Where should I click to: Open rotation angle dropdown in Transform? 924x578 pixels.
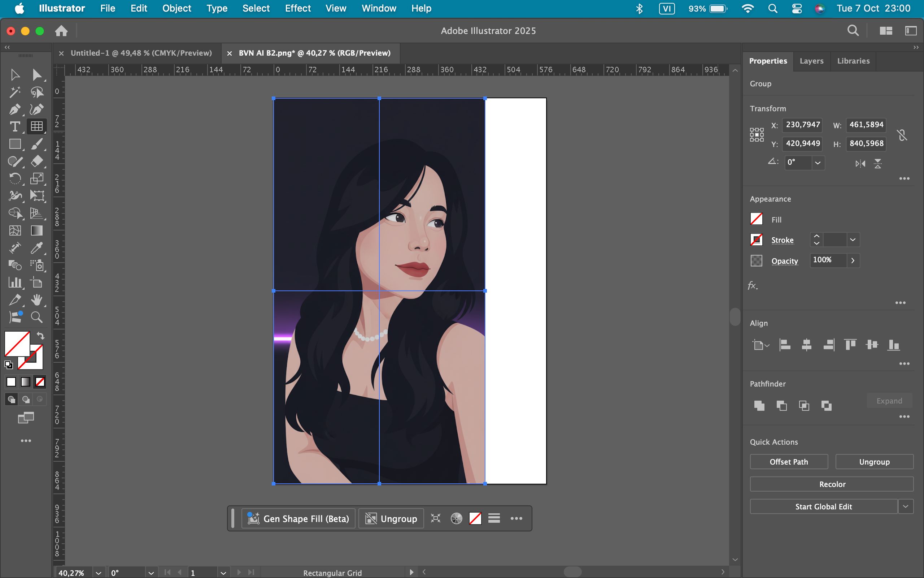(818, 163)
